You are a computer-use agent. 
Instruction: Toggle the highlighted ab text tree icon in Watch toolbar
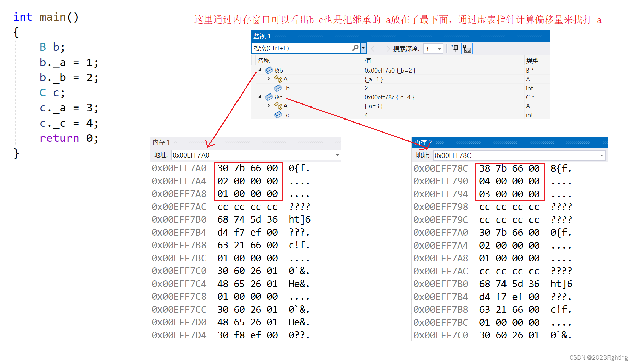coord(467,49)
